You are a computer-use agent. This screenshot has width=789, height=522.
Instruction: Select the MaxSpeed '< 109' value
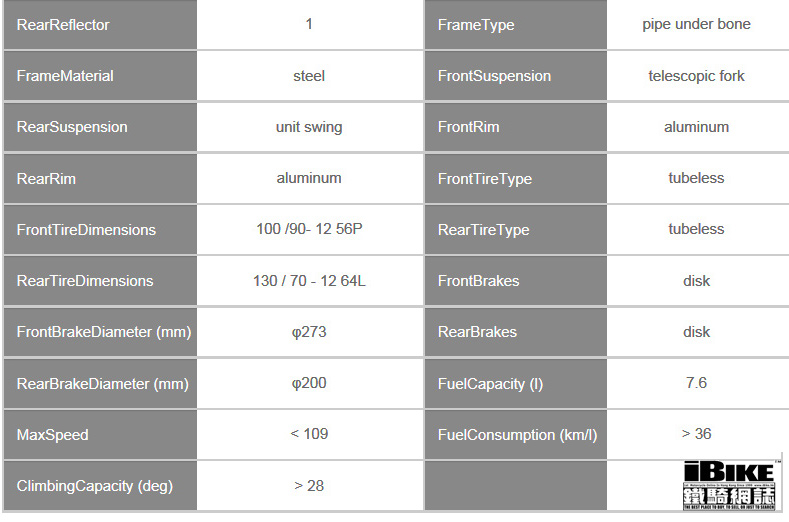tap(309, 434)
